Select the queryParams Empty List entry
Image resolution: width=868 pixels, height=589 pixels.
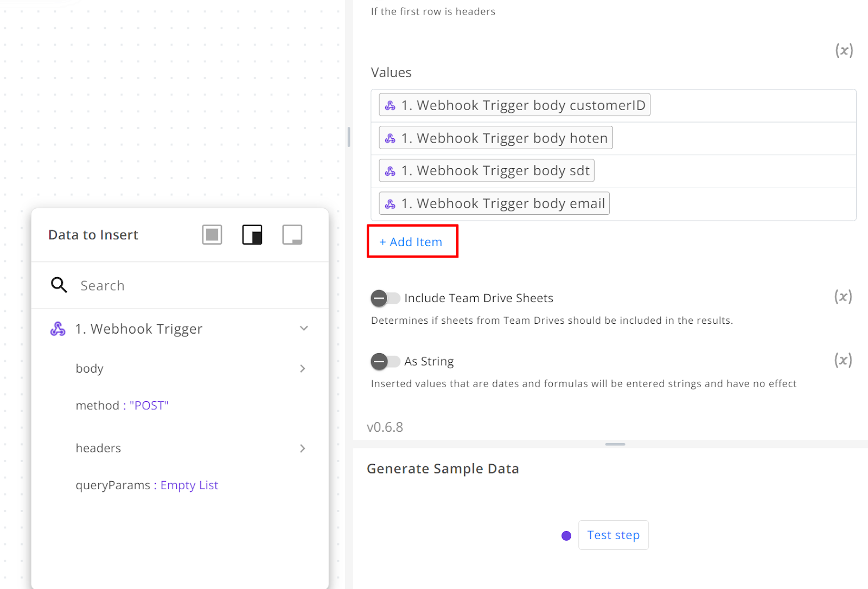click(x=147, y=485)
